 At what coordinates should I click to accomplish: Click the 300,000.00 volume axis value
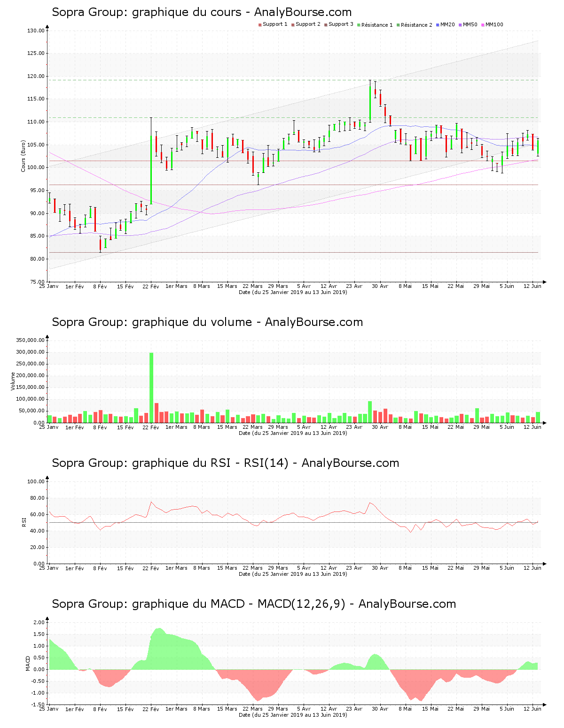coord(31,352)
